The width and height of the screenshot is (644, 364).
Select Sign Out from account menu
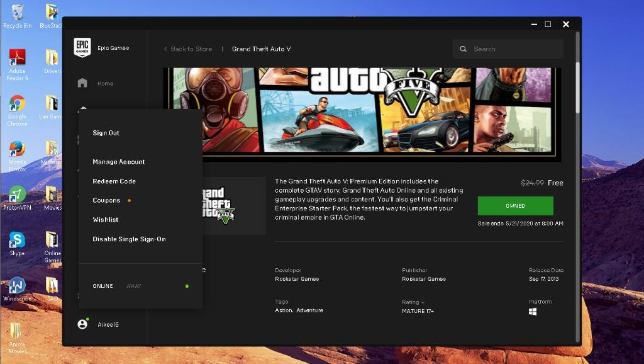106,133
